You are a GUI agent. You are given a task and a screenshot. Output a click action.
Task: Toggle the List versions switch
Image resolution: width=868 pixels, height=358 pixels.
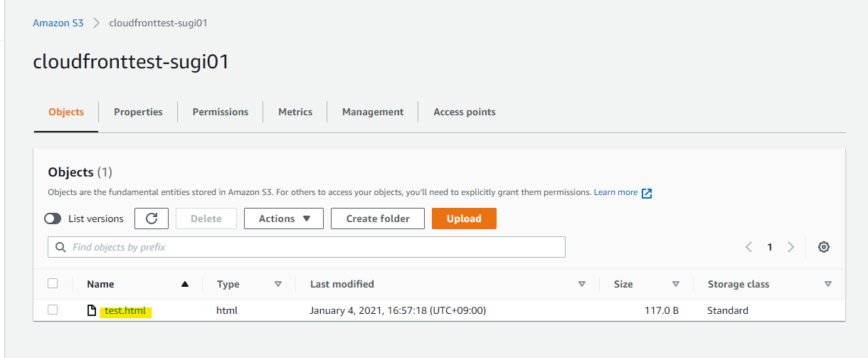(x=53, y=219)
